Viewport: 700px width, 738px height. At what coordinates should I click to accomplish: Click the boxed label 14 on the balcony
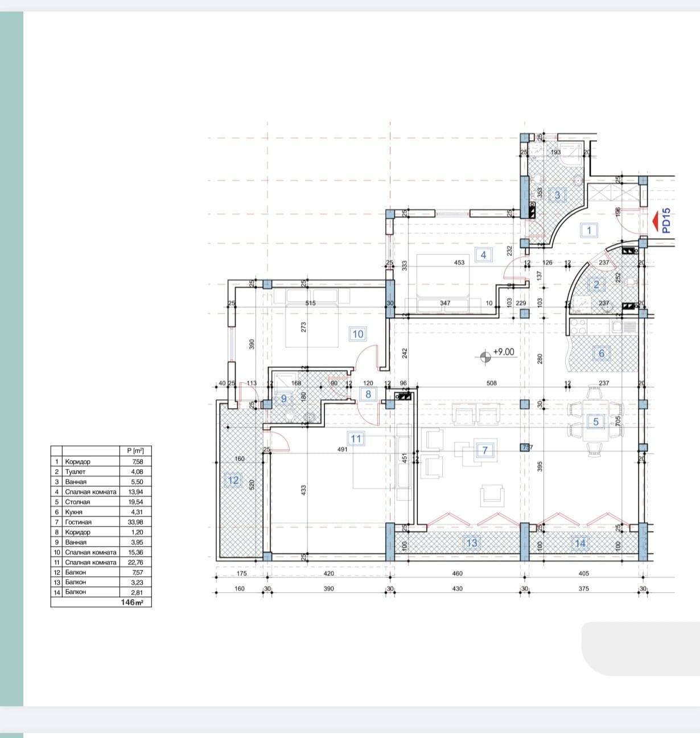click(580, 543)
